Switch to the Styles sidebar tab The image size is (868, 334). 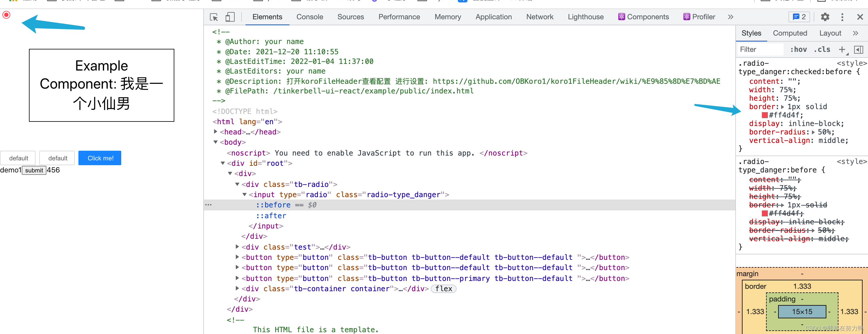(x=751, y=33)
